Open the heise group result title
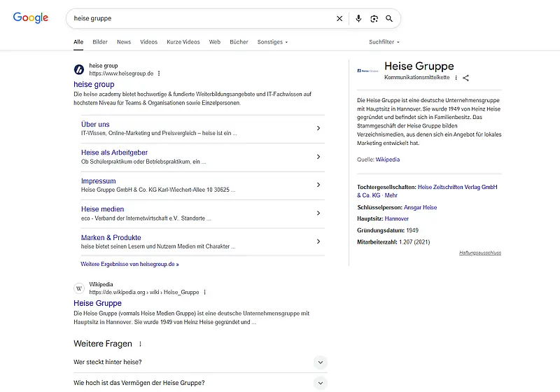Image resolution: width=560 pixels, height=392 pixels. tap(94, 84)
